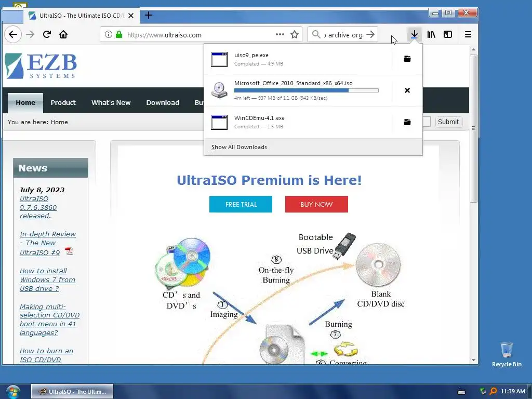The height and width of the screenshot is (399, 532).
Task: Close the UltraISO tab
Action: point(131,16)
